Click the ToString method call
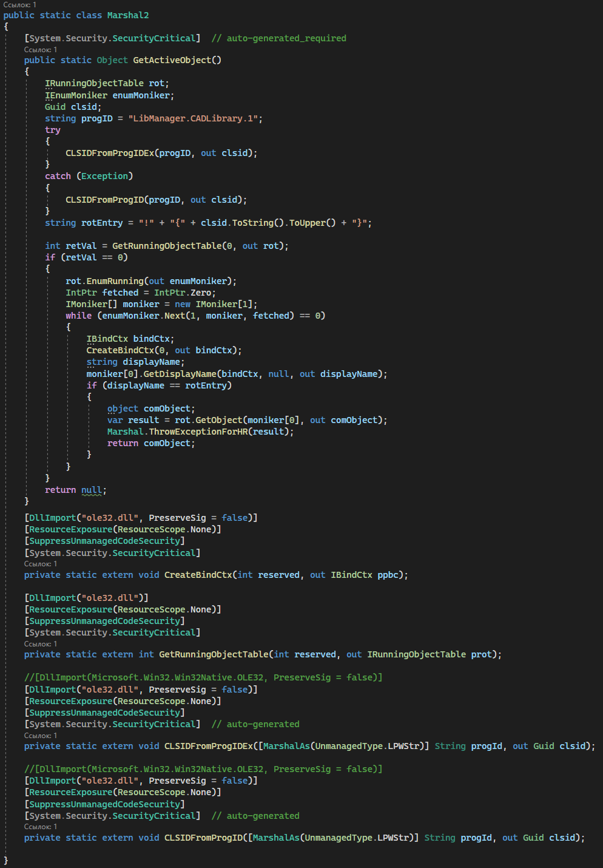 coord(253,223)
